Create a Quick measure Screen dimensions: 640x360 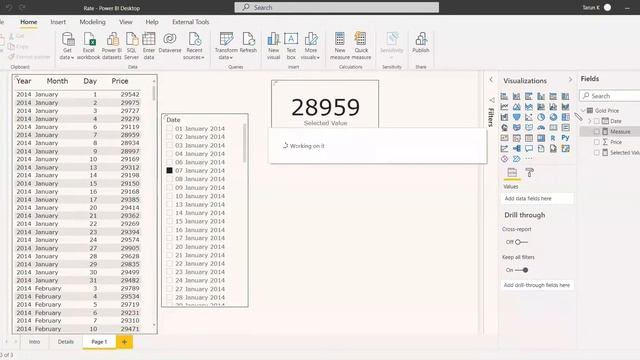coord(361,46)
